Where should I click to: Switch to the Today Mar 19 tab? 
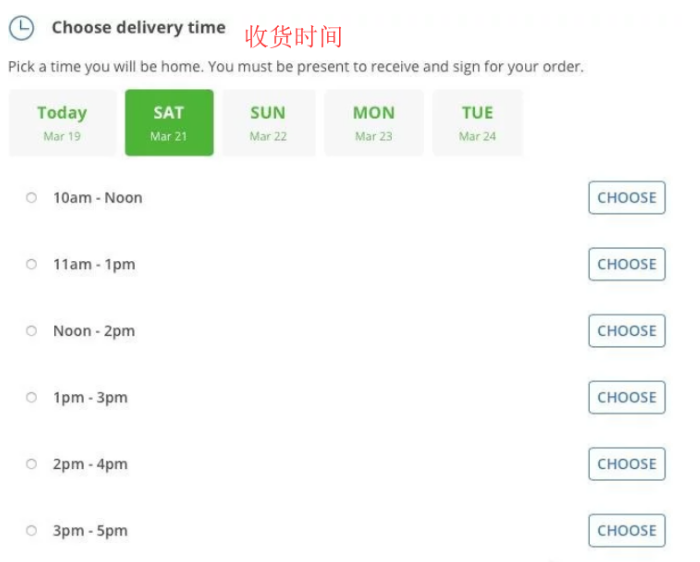[62, 123]
